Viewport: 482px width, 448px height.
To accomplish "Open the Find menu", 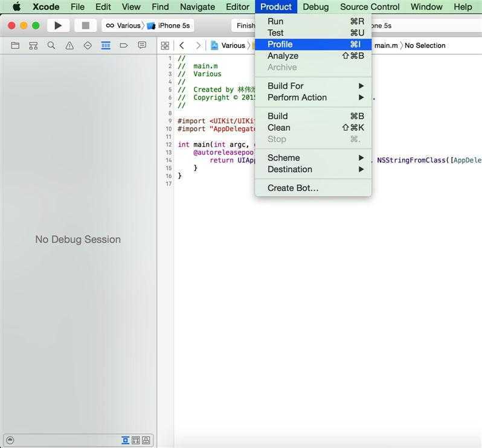I will [160, 7].
